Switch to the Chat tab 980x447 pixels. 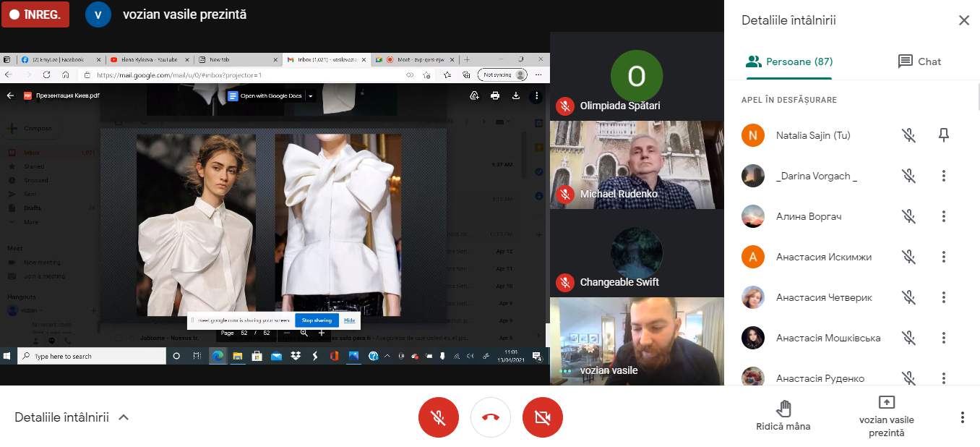(x=919, y=61)
